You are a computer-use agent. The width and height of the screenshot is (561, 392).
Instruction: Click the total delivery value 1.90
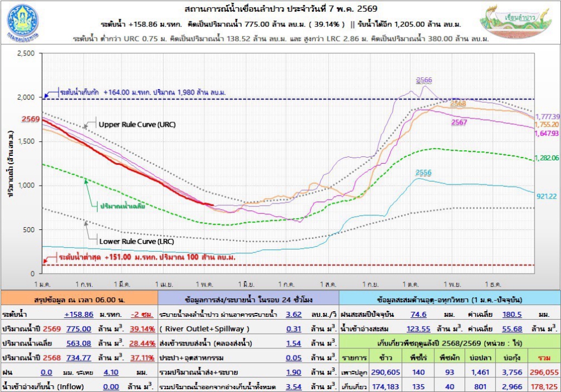pos(294,372)
